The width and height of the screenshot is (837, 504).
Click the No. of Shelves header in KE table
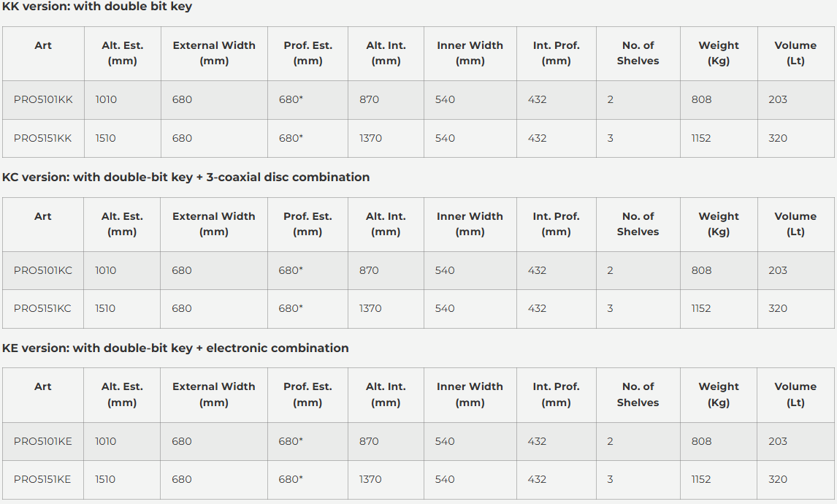coord(638,394)
